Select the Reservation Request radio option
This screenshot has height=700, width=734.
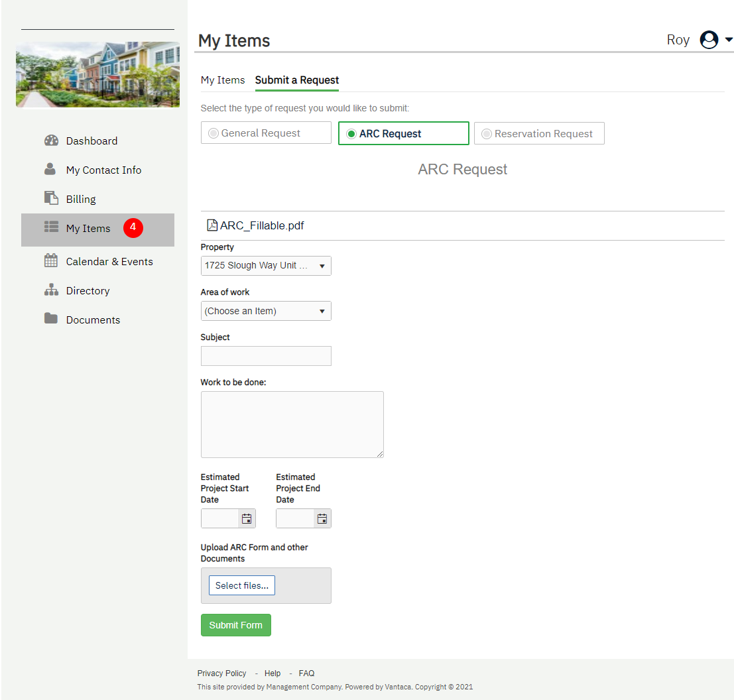487,134
